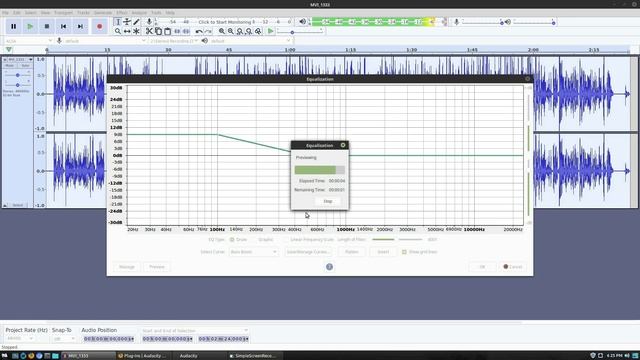Open the playback device dropdown

point(250,41)
